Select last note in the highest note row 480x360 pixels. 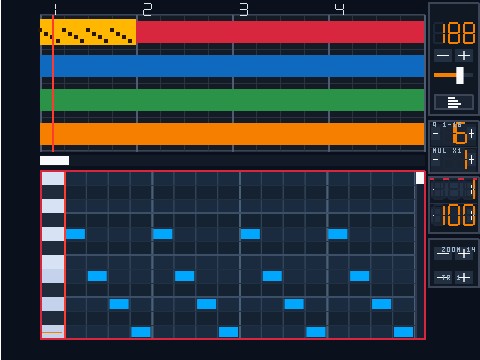(338, 234)
